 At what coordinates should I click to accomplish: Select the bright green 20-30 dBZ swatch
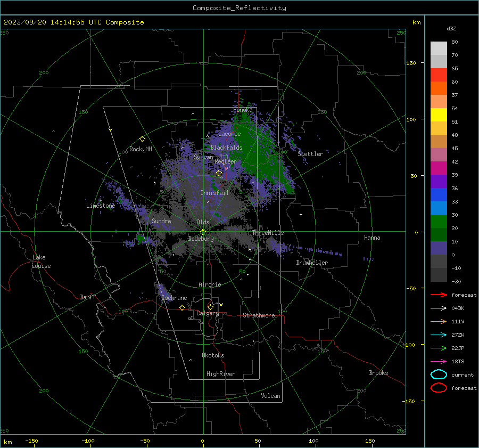[x=439, y=222]
